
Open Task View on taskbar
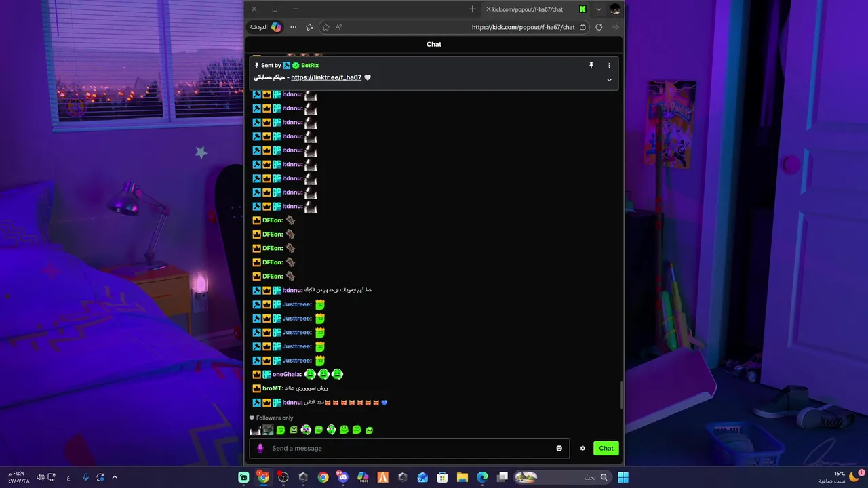[502, 477]
